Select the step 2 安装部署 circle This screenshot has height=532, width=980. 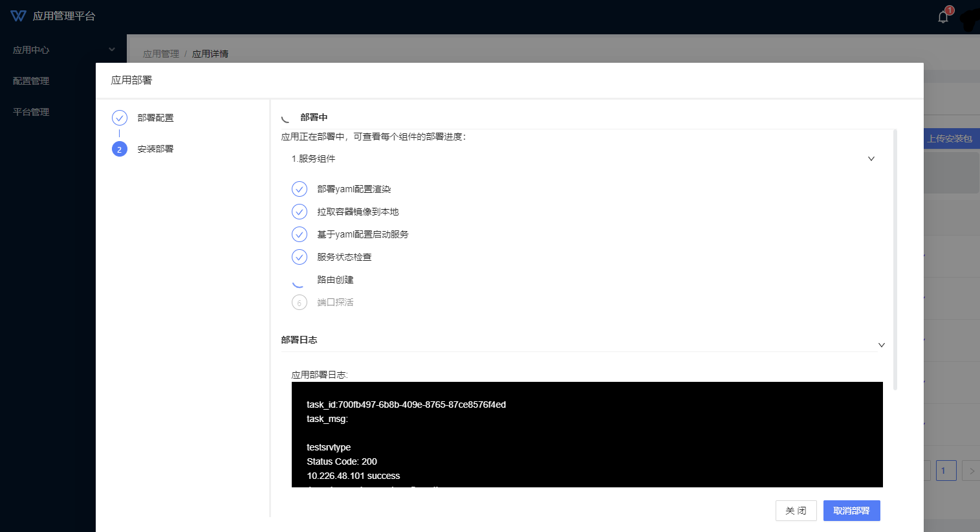click(120, 150)
